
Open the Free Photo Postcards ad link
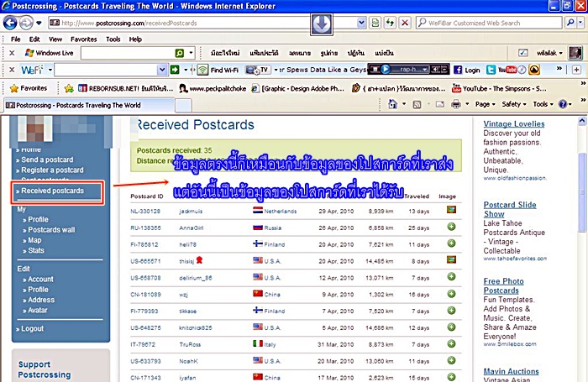click(x=504, y=286)
